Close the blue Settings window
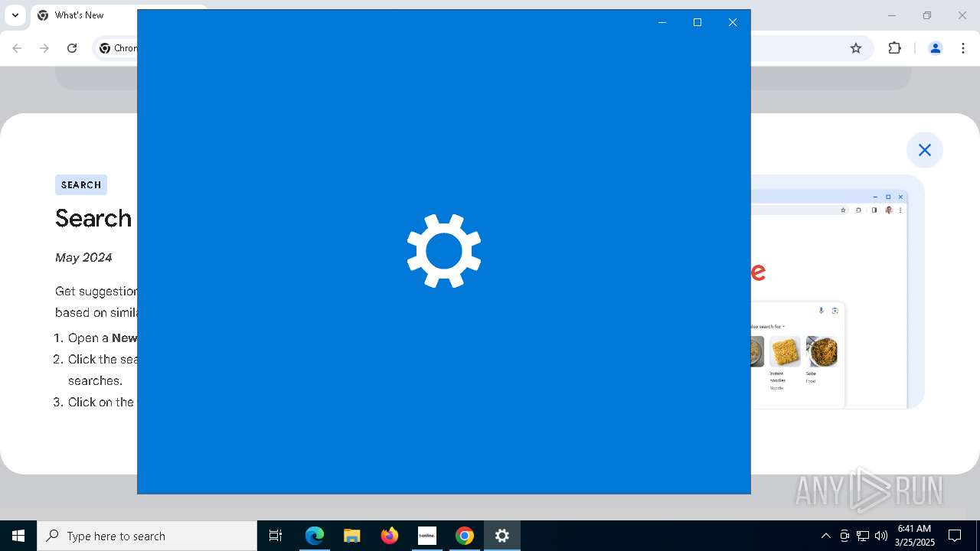The height and width of the screenshot is (551, 980). coord(733,22)
